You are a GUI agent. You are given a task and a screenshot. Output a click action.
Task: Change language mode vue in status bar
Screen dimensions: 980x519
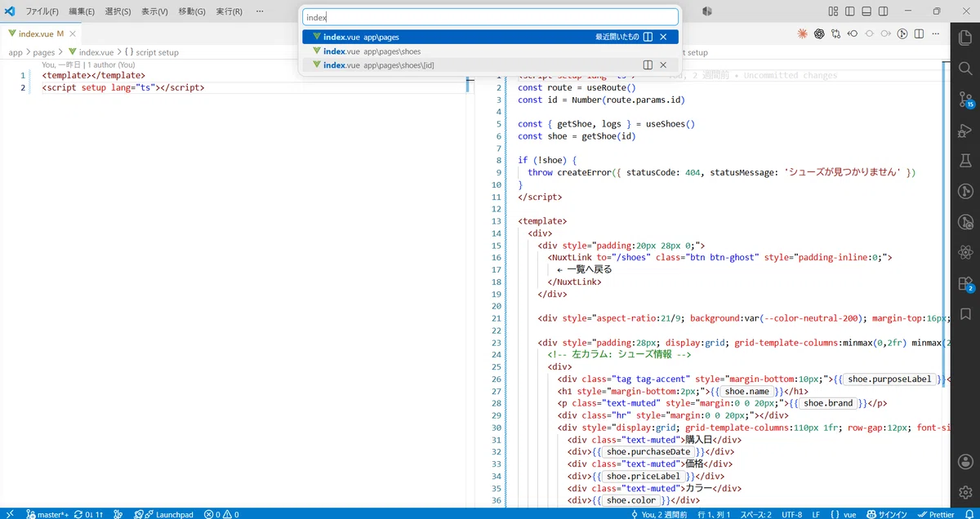pyautogui.click(x=843, y=514)
